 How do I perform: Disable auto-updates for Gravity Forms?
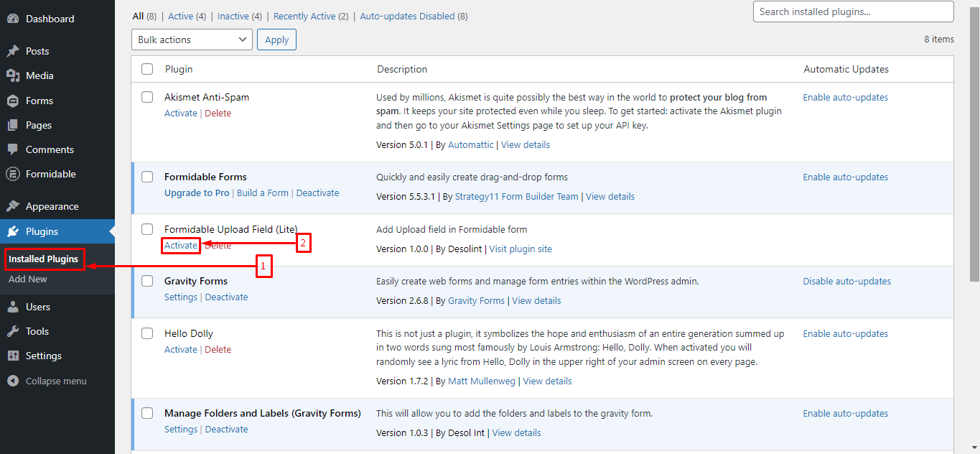[847, 281]
